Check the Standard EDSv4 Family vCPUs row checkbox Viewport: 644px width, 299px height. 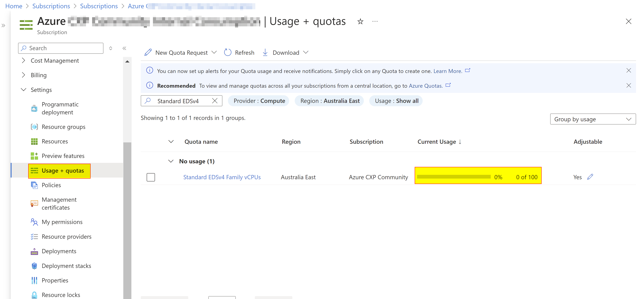tap(151, 177)
